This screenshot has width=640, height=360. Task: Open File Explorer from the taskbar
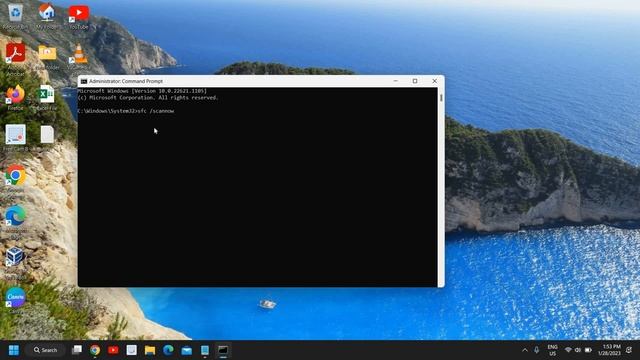coord(150,350)
